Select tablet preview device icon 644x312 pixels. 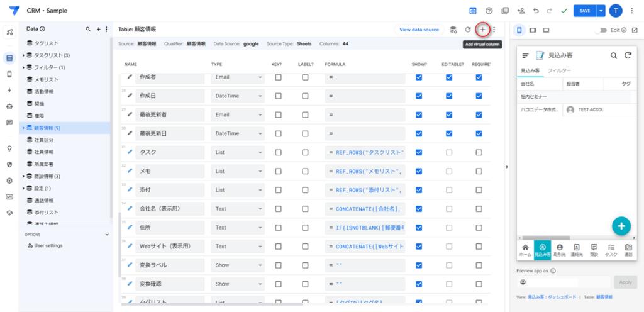click(533, 30)
